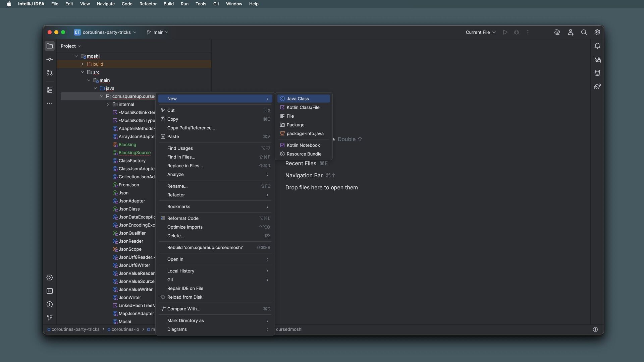Choose Kotlin Notebook in New submenu
This screenshot has width=644, height=362.
[x=304, y=145]
